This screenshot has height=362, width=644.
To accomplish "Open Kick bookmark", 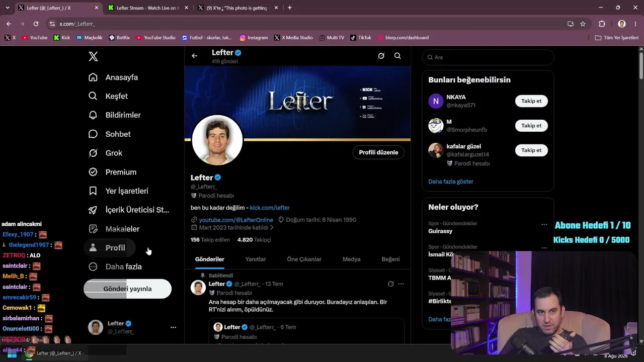I will point(62,38).
